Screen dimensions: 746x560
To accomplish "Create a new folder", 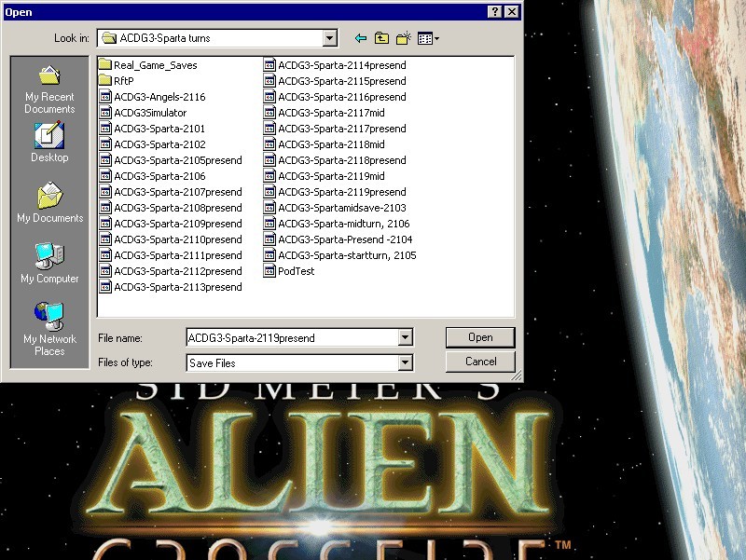I will pyautogui.click(x=404, y=38).
